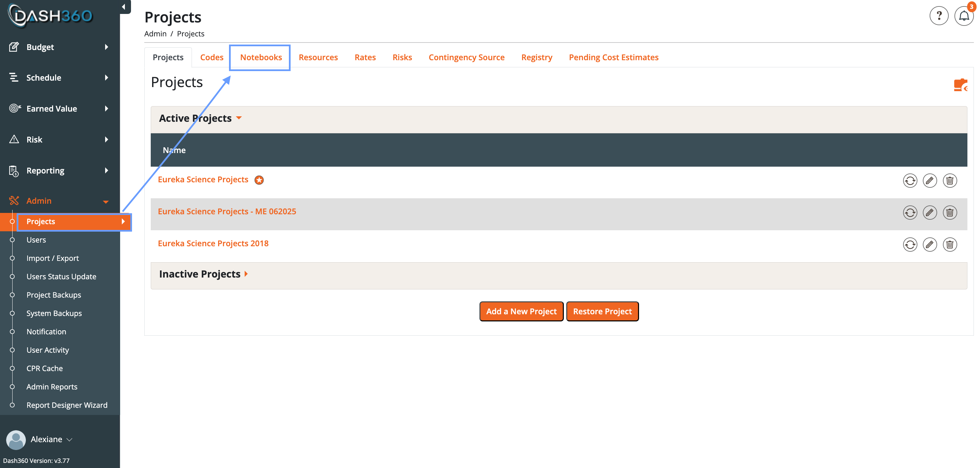Expand the Inactive Projects section
980x468 pixels.
click(246, 274)
